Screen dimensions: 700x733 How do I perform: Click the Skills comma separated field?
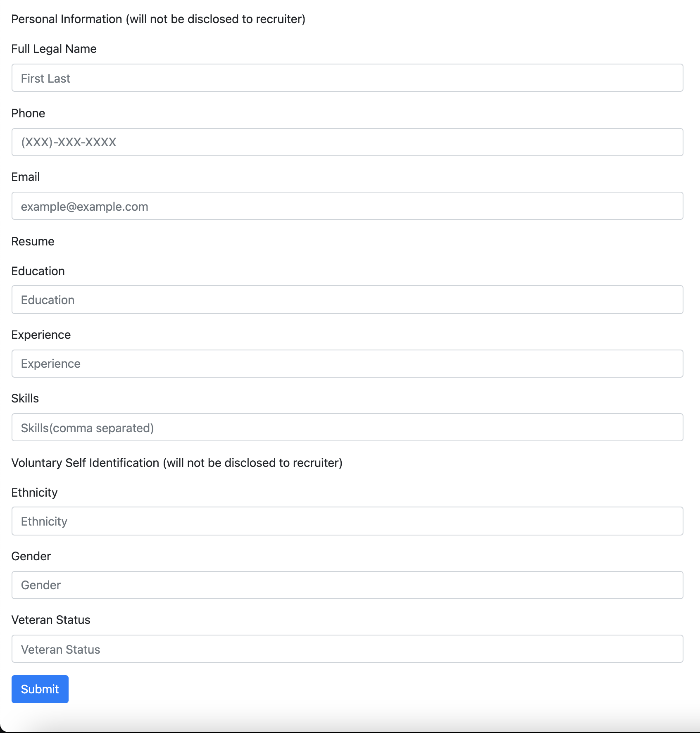point(347,427)
